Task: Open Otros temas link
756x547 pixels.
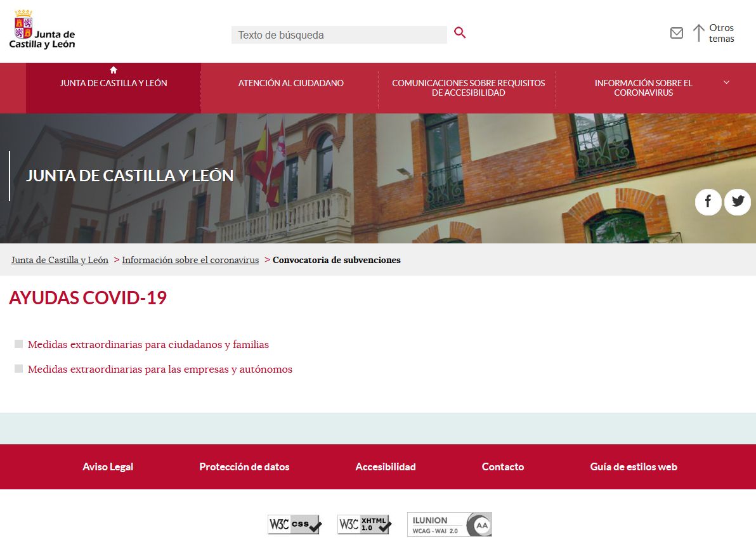Action: 721,33
